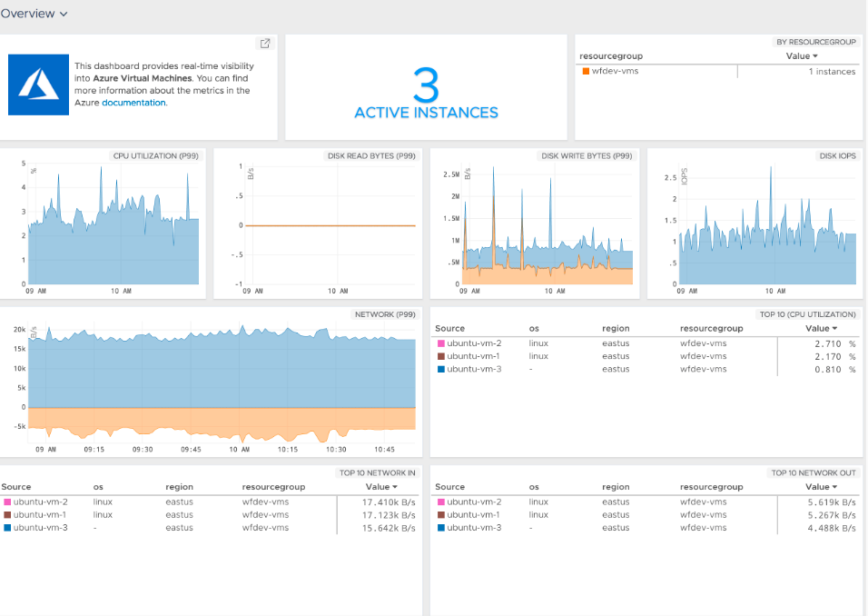Open the external link icon in description panel
The height and width of the screenshot is (616, 868).
[x=265, y=44]
